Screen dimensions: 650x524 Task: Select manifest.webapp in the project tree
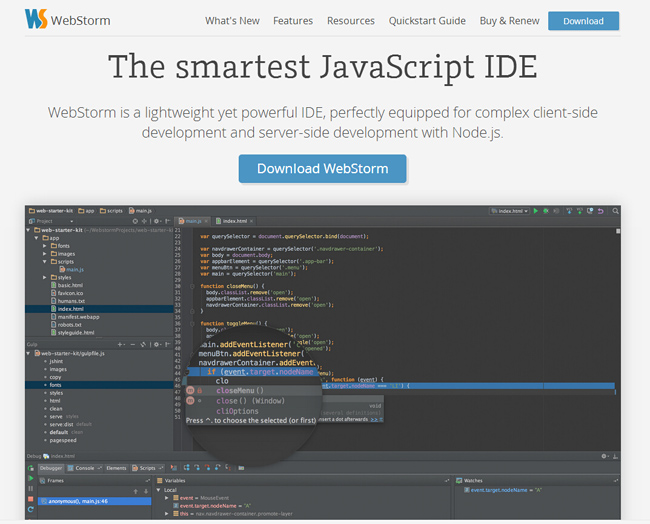coord(75,317)
